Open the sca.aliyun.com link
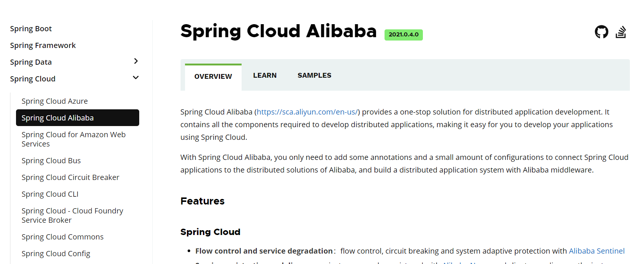 point(307,112)
